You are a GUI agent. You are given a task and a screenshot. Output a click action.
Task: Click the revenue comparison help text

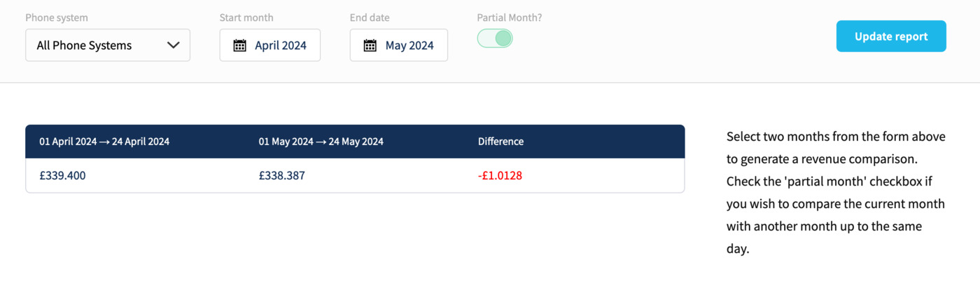[836, 193]
